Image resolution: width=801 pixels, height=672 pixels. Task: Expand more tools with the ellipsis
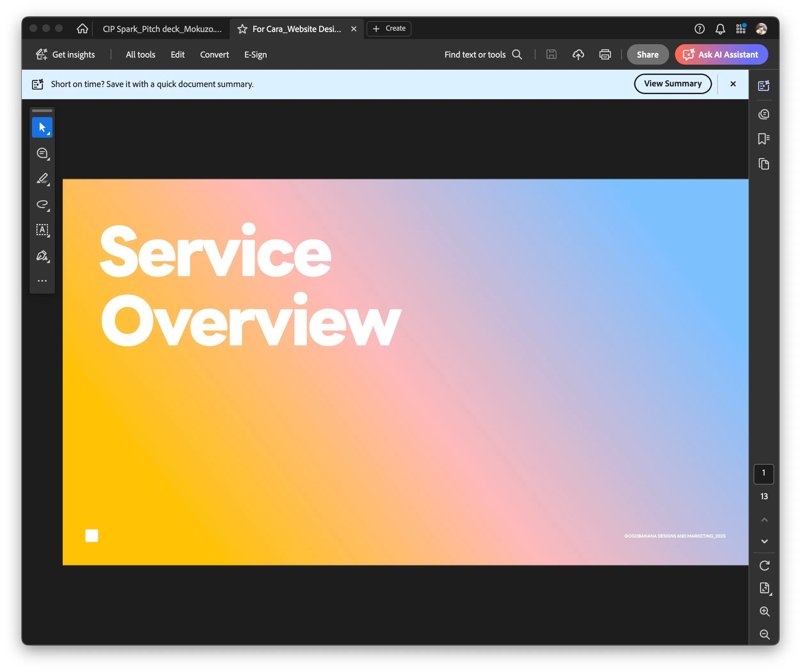point(42,281)
